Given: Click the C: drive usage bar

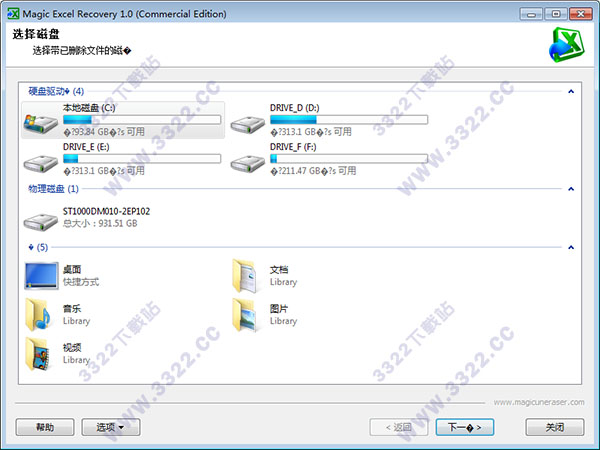Looking at the screenshot, I should click(142, 120).
